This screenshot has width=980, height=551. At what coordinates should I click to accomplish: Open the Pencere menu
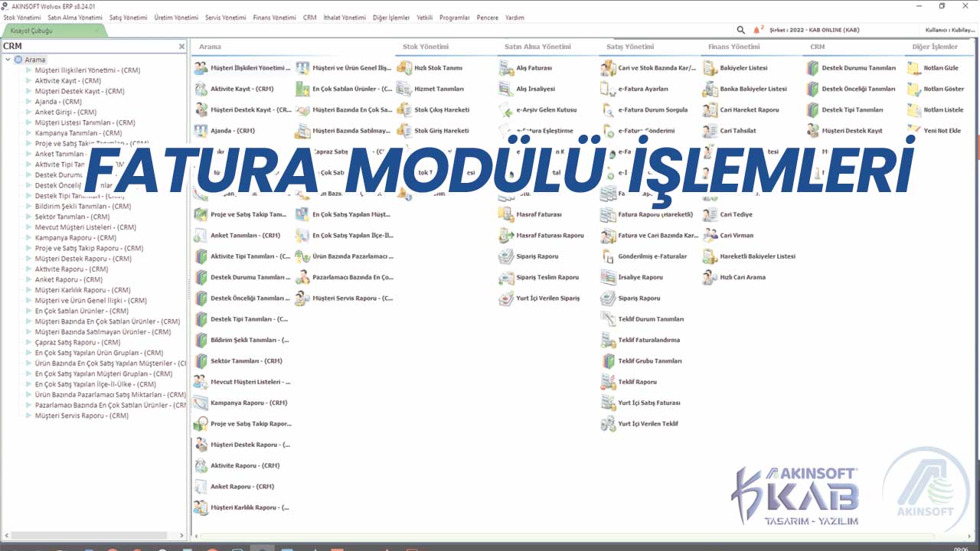[487, 17]
